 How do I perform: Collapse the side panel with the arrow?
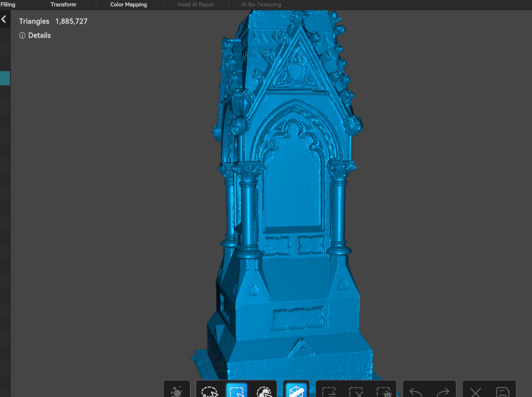[4, 19]
